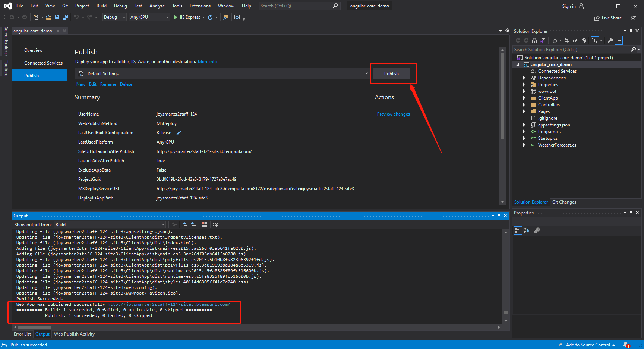Toggle Show All Files in Solution Explorer

pos(583,40)
